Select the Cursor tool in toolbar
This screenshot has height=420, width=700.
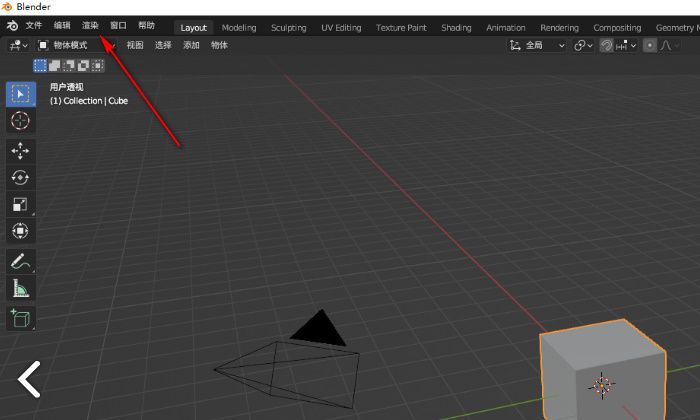20,120
